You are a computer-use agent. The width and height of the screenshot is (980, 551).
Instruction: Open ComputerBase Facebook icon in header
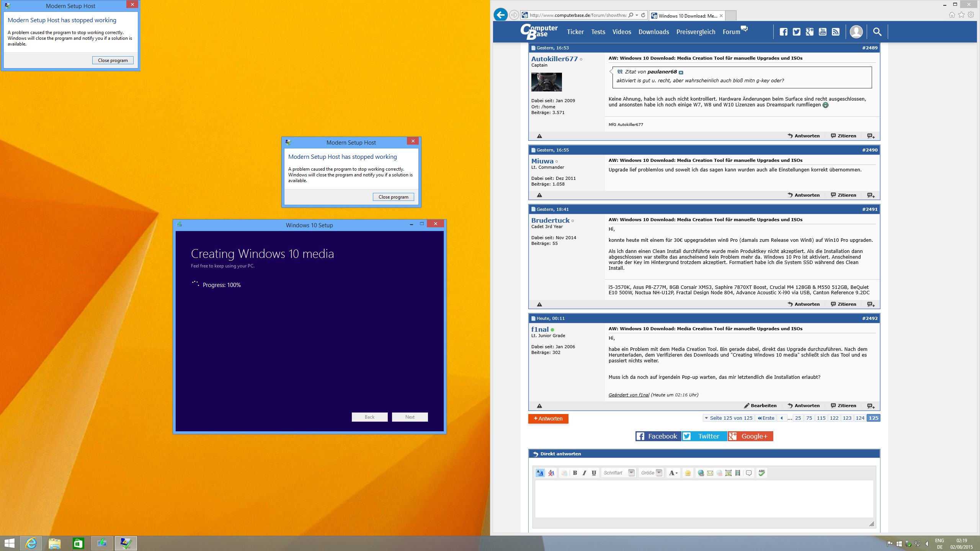(783, 32)
